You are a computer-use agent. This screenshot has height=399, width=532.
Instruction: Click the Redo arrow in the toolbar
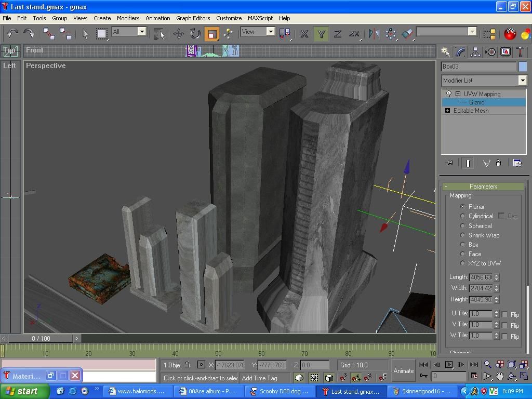point(29,34)
